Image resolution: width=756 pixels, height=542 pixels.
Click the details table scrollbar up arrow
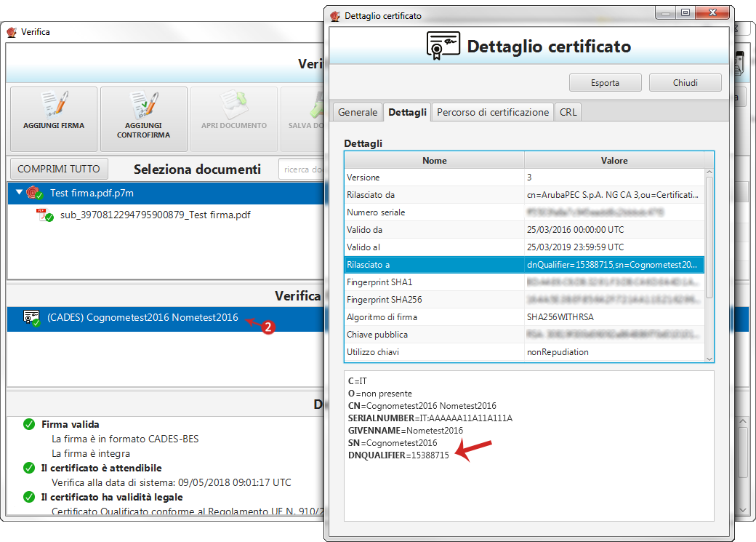click(x=709, y=172)
